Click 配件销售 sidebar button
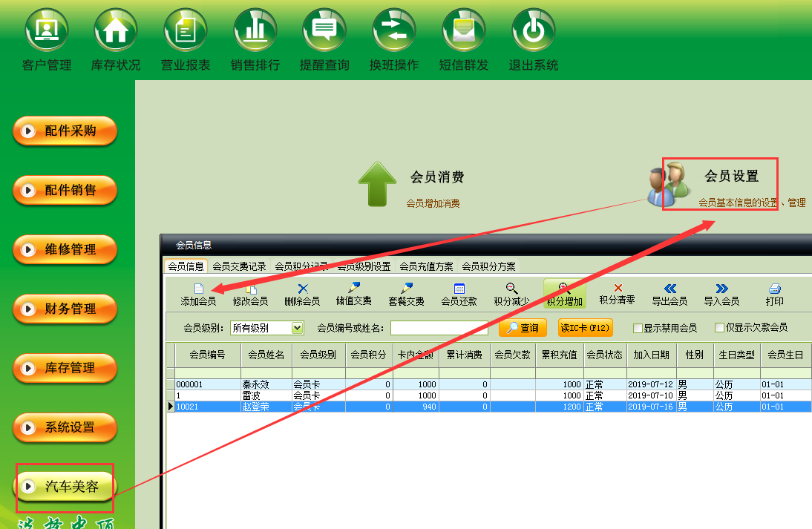The image size is (812, 529). [x=65, y=190]
